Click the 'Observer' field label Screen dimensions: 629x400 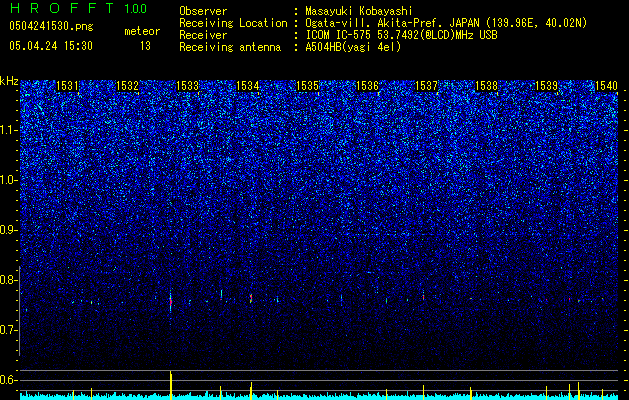[203, 11]
